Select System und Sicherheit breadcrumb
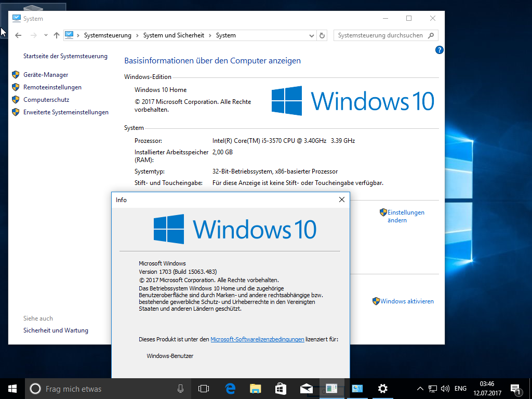 click(x=174, y=35)
